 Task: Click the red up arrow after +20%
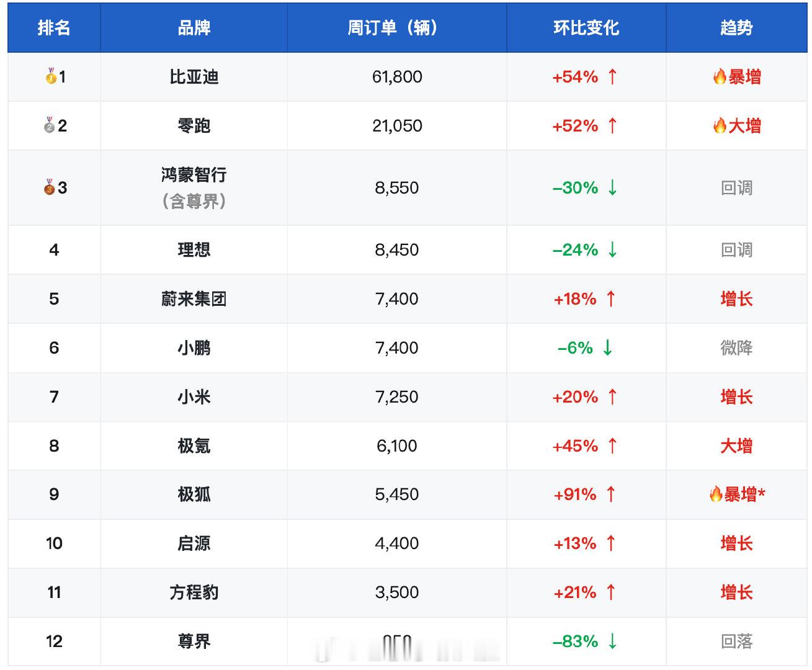point(612,396)
